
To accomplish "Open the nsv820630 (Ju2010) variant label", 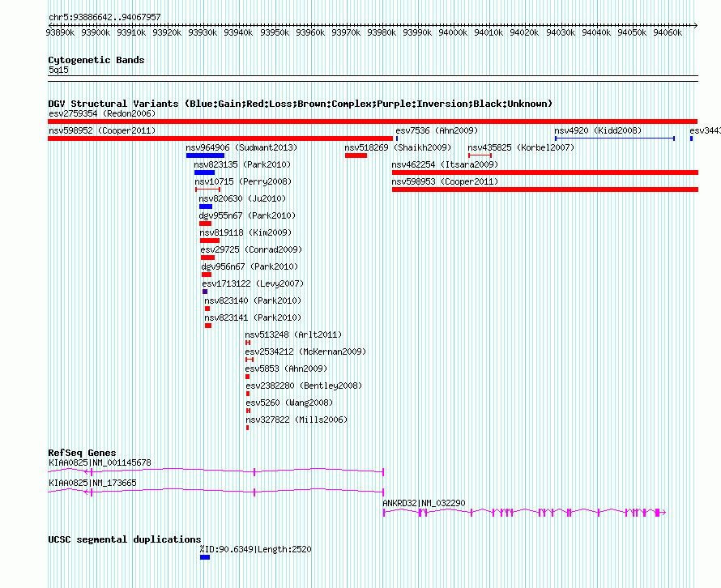I will click(x=242, y=198).
